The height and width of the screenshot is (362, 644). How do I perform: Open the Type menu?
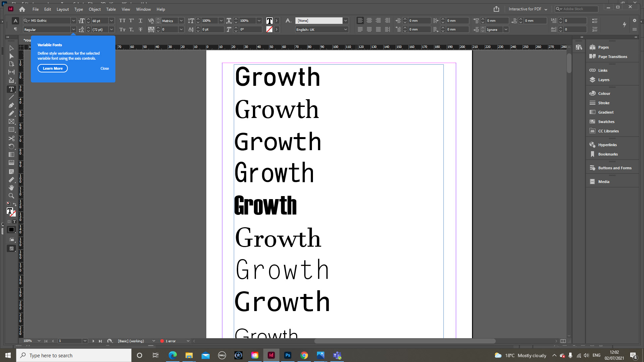[x=78, y=9]
